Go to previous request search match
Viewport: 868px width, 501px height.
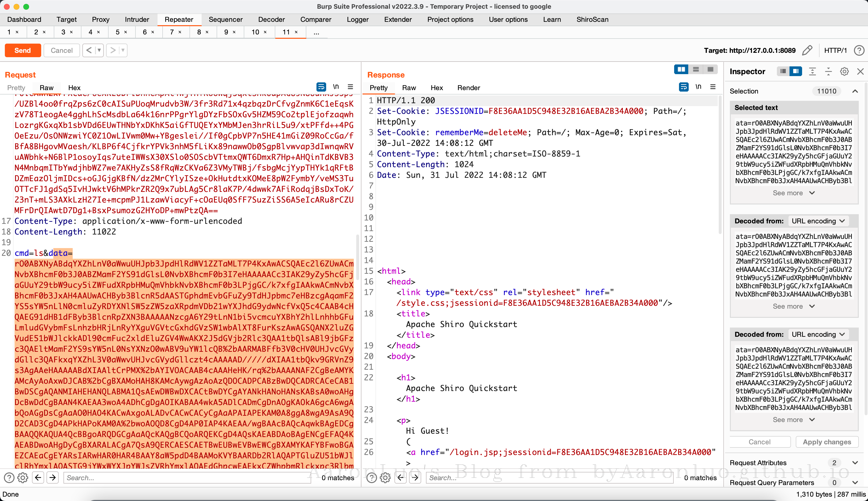(x=38, y=478)
